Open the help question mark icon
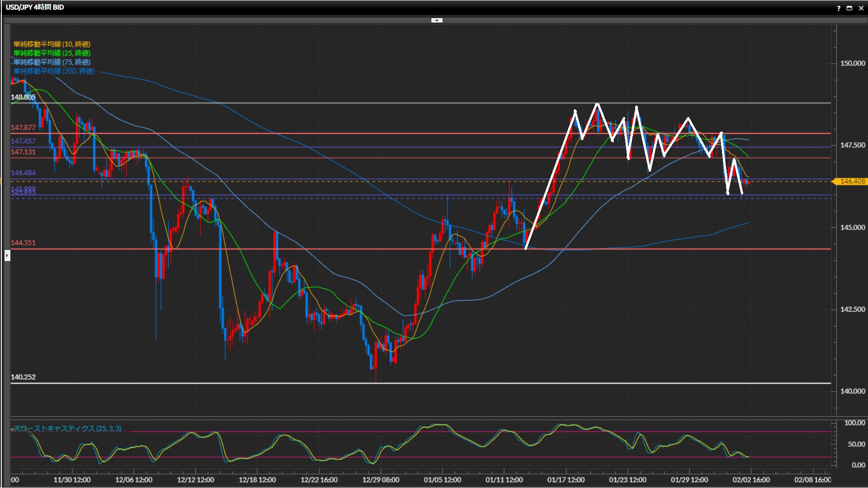 click(x=839, y=8)
